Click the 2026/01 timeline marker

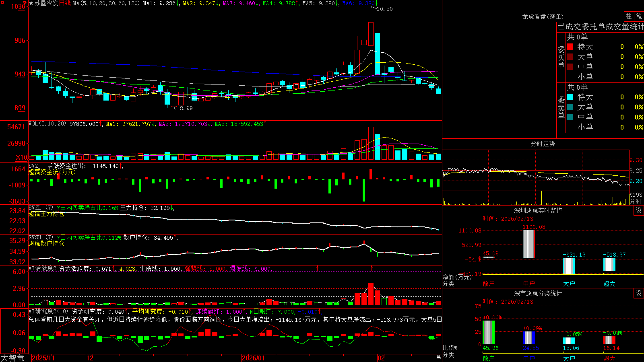pos(254,358)
